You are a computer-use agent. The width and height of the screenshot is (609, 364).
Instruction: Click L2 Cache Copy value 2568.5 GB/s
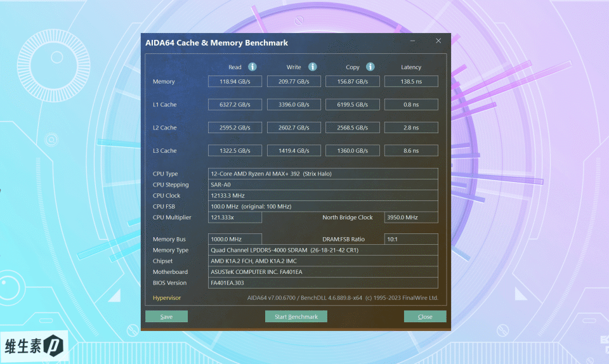pyautogui.click(x=353, y=127)
